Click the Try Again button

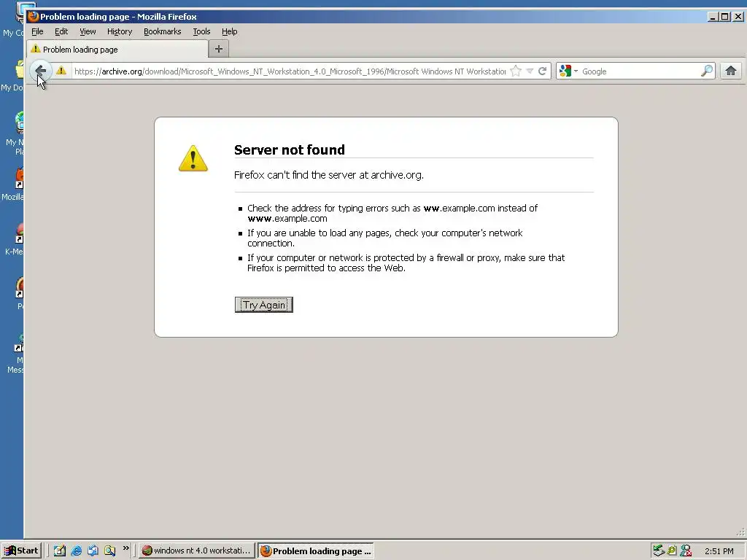[x=264, y=305]
